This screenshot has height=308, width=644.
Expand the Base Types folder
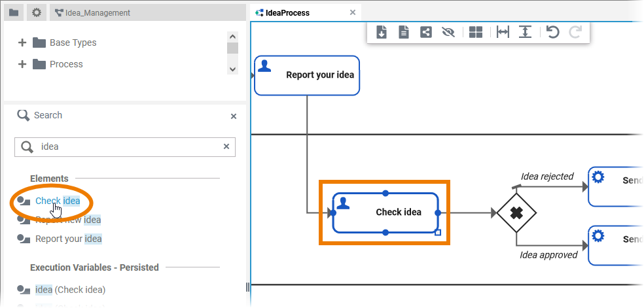pos(22,43)
